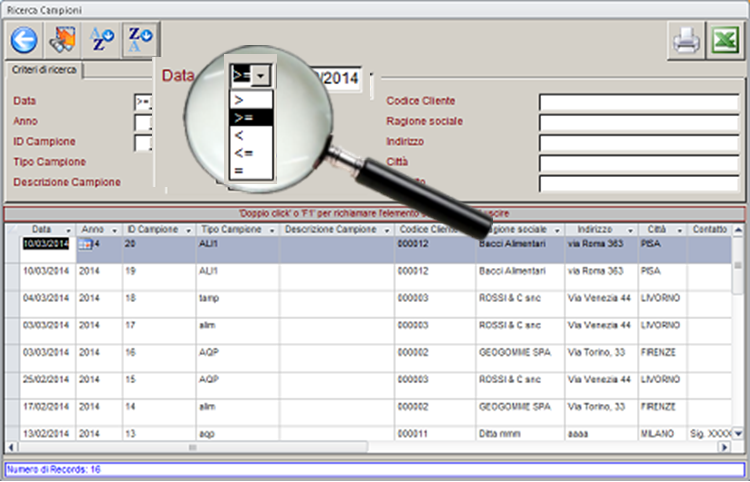Click the horizontal scrollbar left arrow
Viewport: 750px width, 482px height.
click(11, 448)
